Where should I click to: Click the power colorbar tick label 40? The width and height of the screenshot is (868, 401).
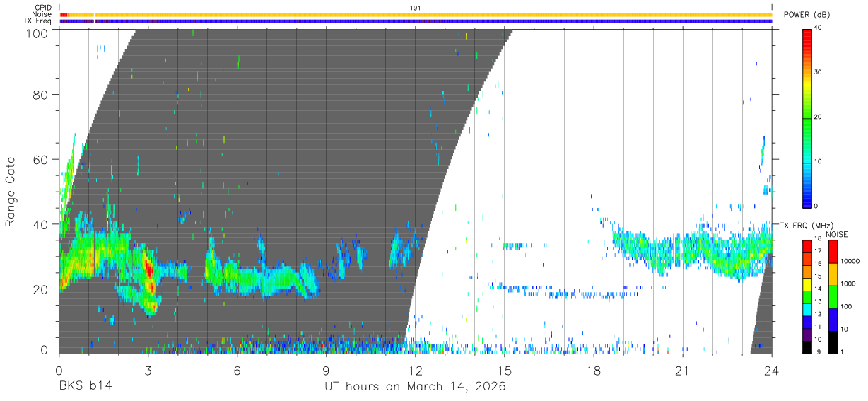click(819, 28)
